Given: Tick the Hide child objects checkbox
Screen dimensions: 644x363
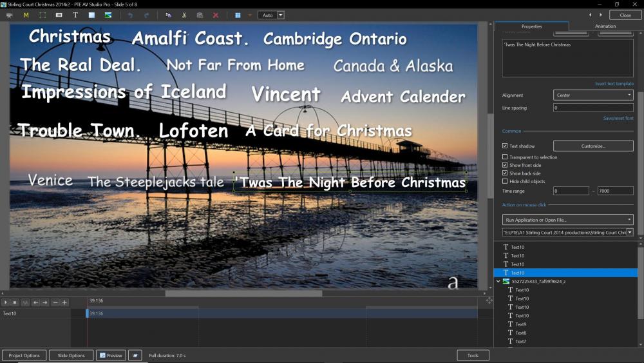Looking at the screenshot, I should pyautogui.click(x=505, y=181).
